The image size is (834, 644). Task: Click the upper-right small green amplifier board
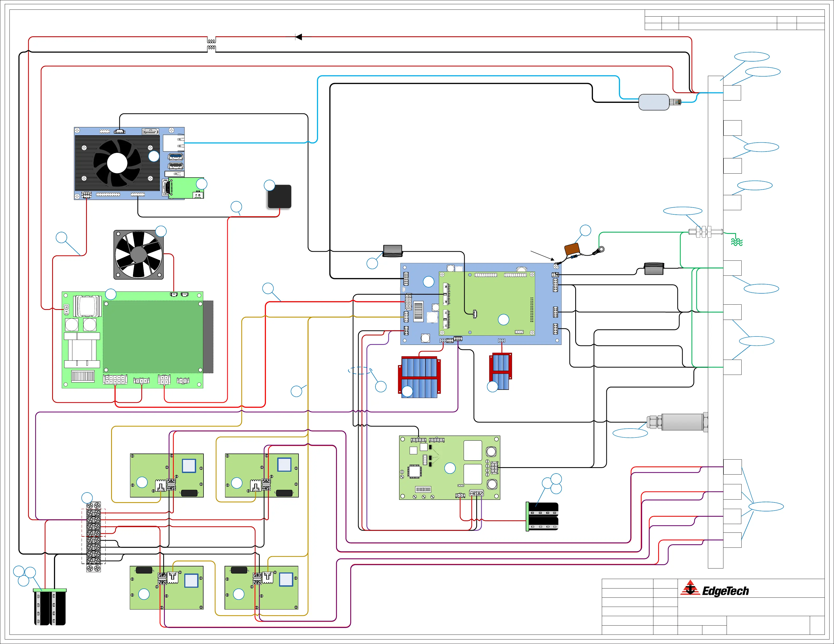coord(262,475)
